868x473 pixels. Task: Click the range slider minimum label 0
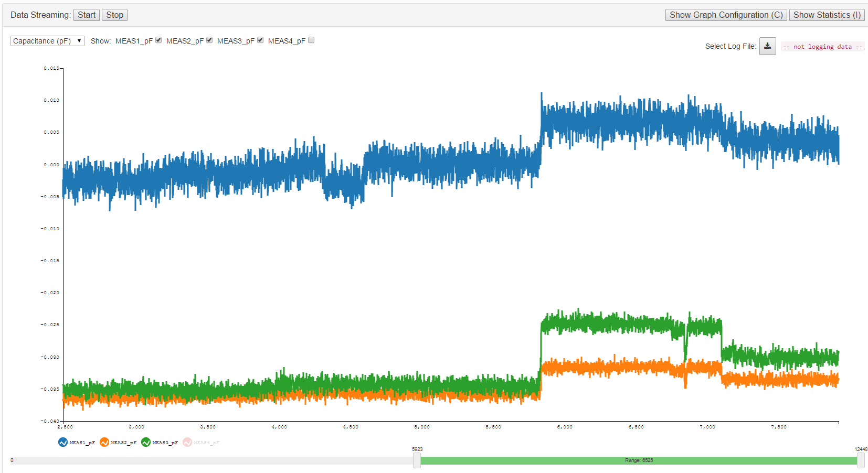tap(12, 460)
